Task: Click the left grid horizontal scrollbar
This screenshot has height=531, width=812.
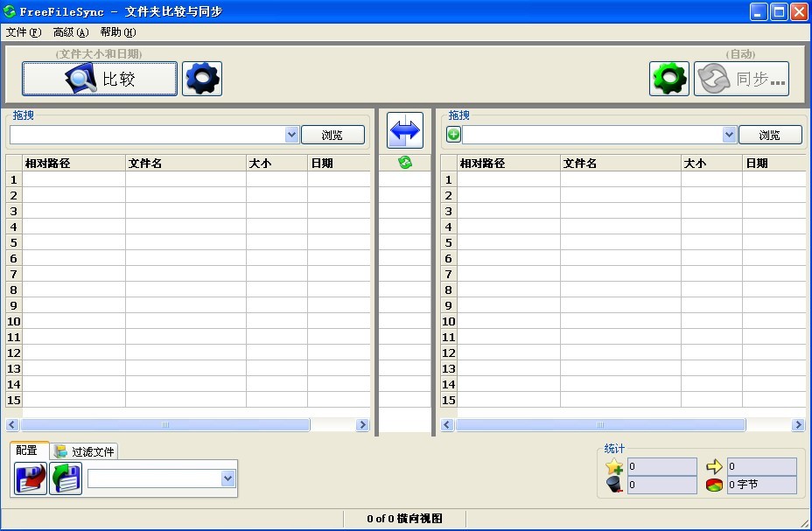Action: point(164,425)
